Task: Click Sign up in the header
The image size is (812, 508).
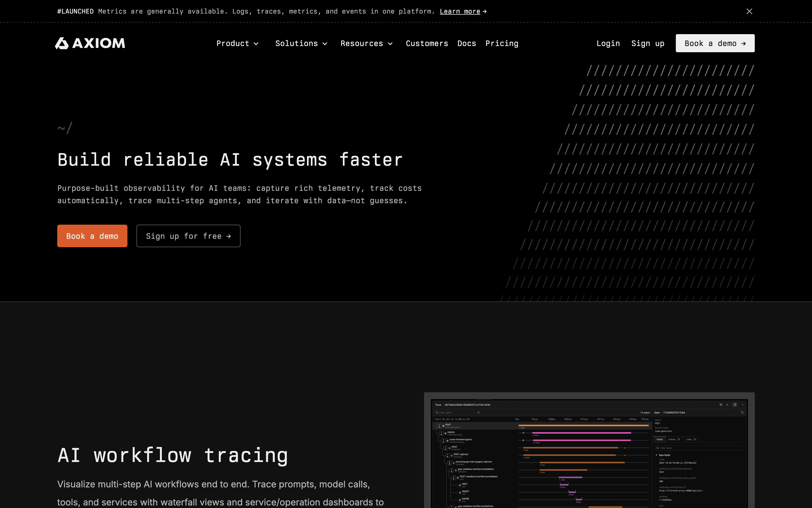Action: (648, 43)
